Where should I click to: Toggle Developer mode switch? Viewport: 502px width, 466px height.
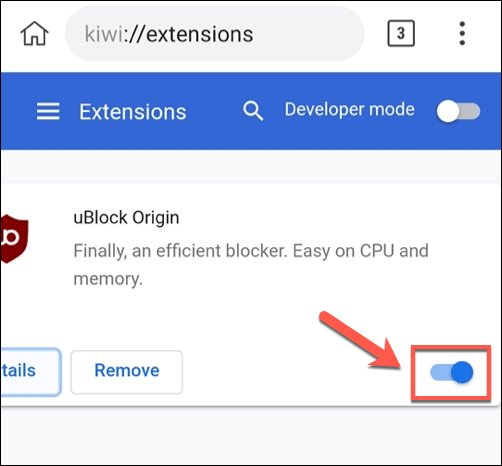click(x=458, y=111)
